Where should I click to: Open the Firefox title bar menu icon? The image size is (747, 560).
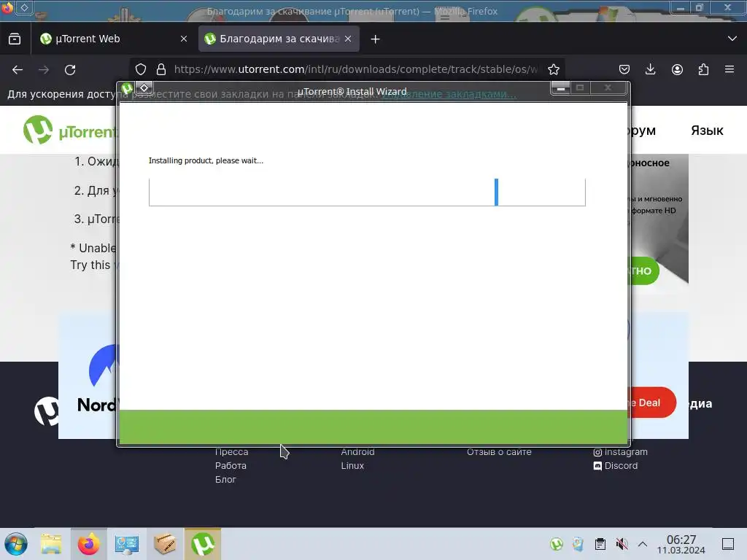pyautogui.click(x=7, y=7)
